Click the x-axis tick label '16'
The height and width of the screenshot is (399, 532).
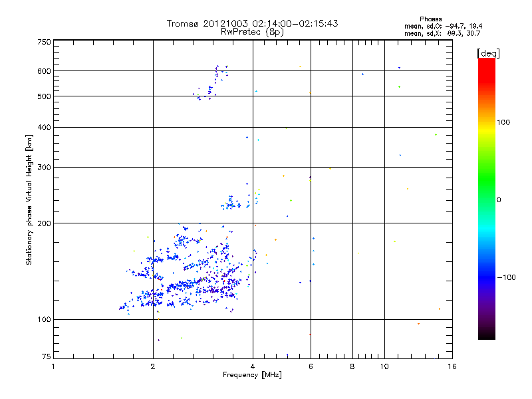pyautogui.click(x=452, y=366)
